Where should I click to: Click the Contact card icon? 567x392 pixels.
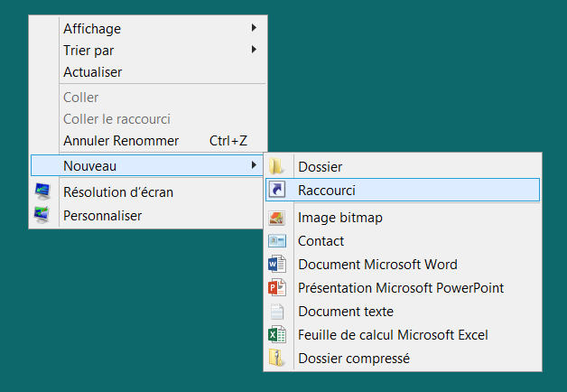(277, 241)
